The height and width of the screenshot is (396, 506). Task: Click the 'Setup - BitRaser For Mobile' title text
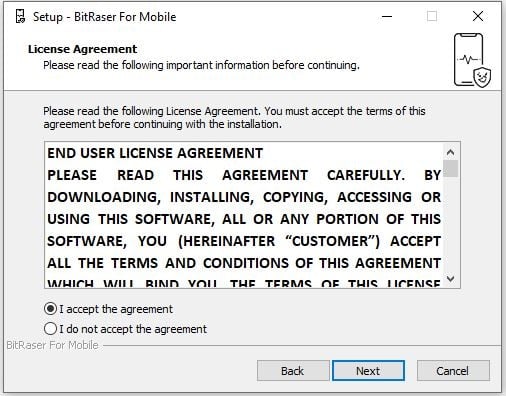pos(104,17)
